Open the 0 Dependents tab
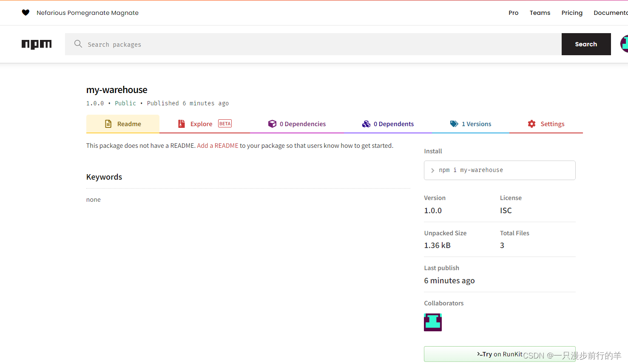The image size is (628, 364). [x=388, y=124]
